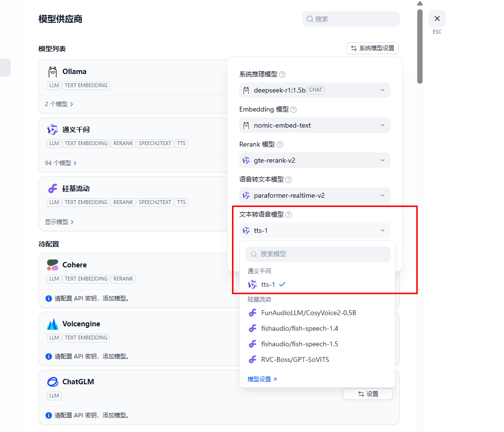
Task: Select tts-1 option under 通义千问
Action: point(317,284)
